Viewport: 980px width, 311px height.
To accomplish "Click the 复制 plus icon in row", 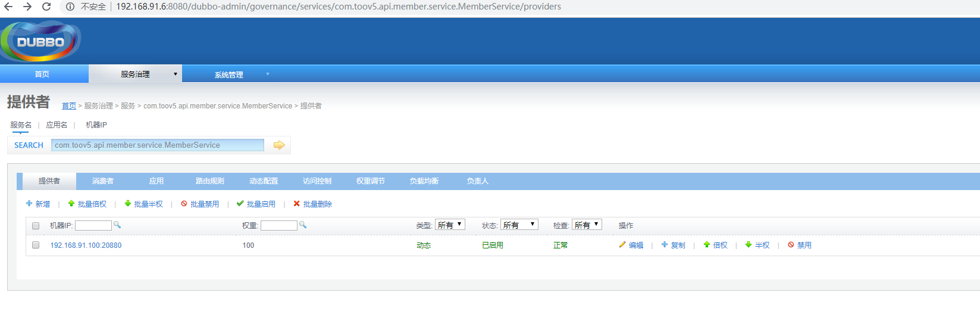I will (665, 245).
